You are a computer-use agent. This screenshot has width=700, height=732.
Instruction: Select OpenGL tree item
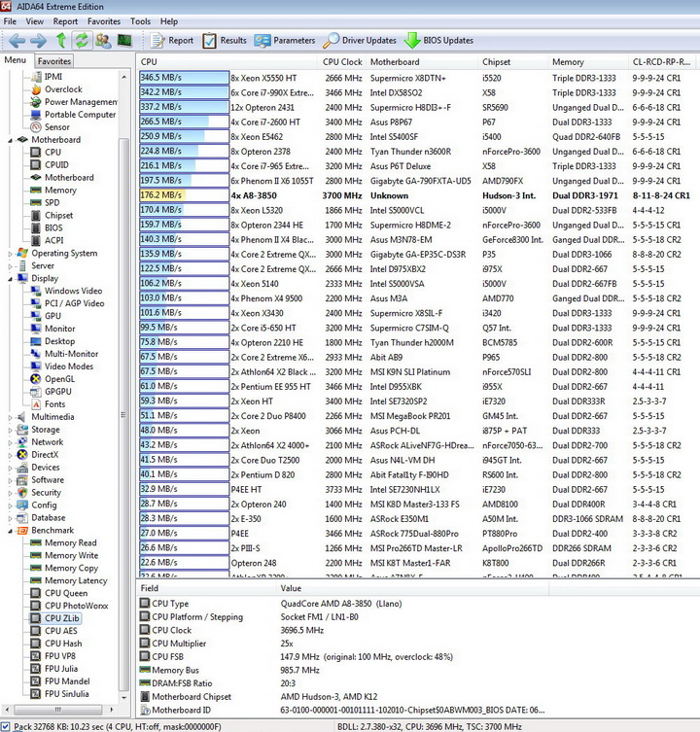point(59,379)
